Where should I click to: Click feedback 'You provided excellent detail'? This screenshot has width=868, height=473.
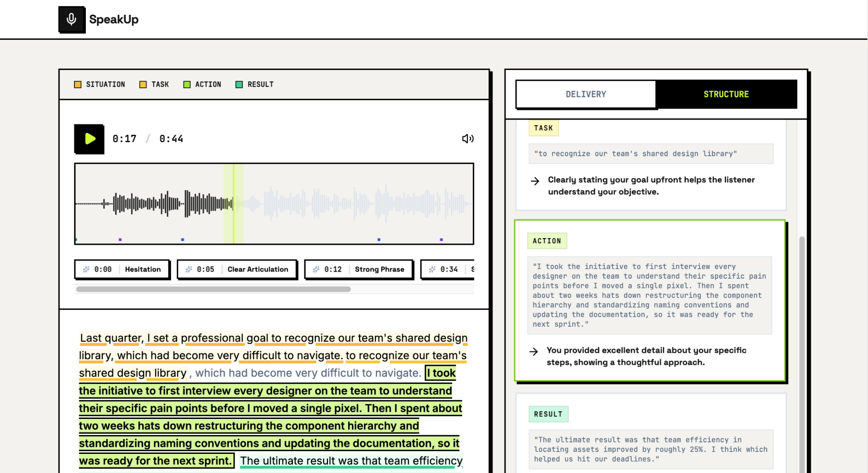[646, 356]
